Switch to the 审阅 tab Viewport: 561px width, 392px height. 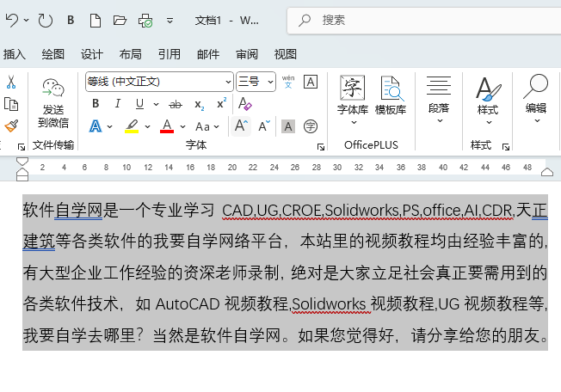246,54
